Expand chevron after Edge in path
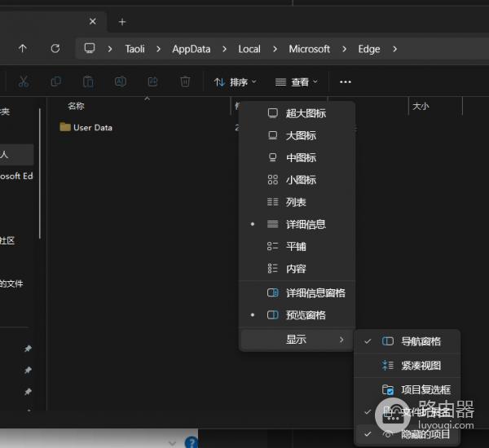Screen dimensions: 489x448 point(394,49)
